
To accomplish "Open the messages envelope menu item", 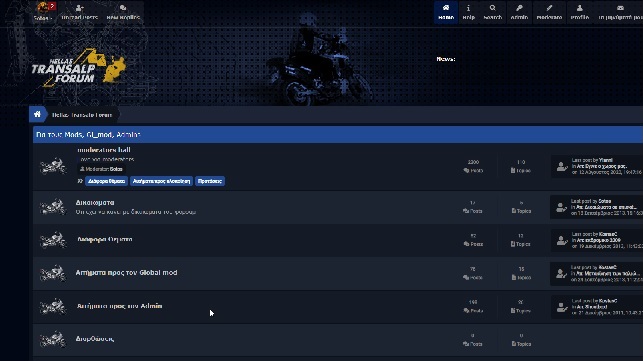I will pyautogui.click(x=620, y=12).
